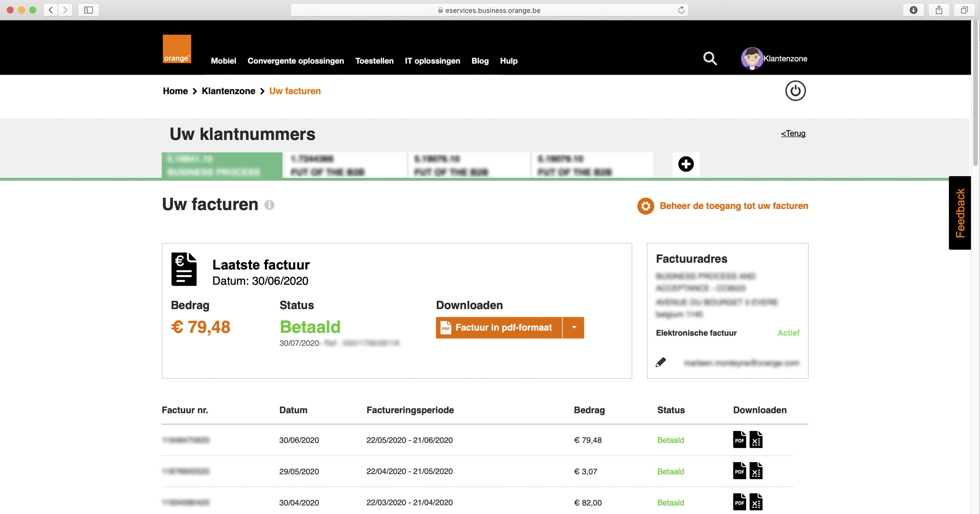
Task: Click the Orange logo in the header
Action: coord(177,48)
